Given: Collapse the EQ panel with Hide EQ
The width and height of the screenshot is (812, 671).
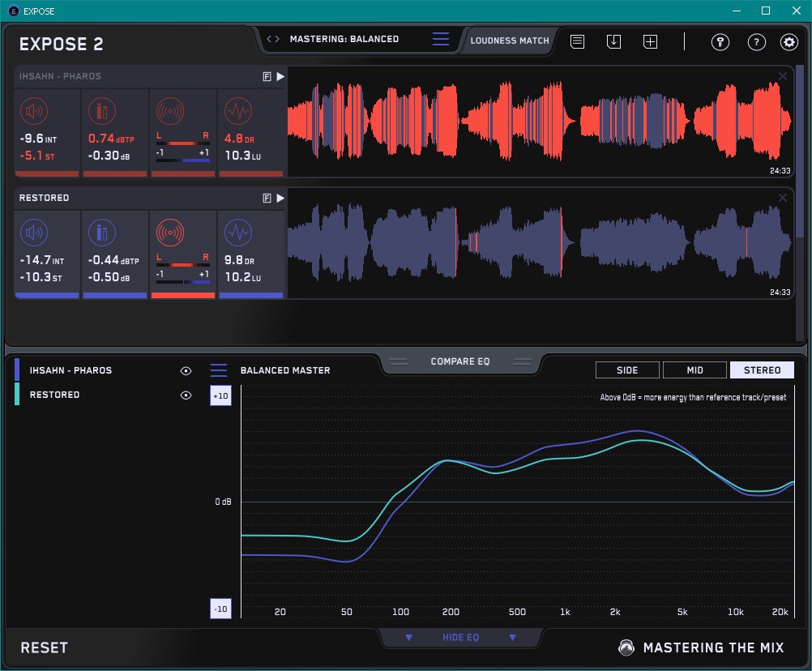Looking at the screenshot, I should coord(459,638).
